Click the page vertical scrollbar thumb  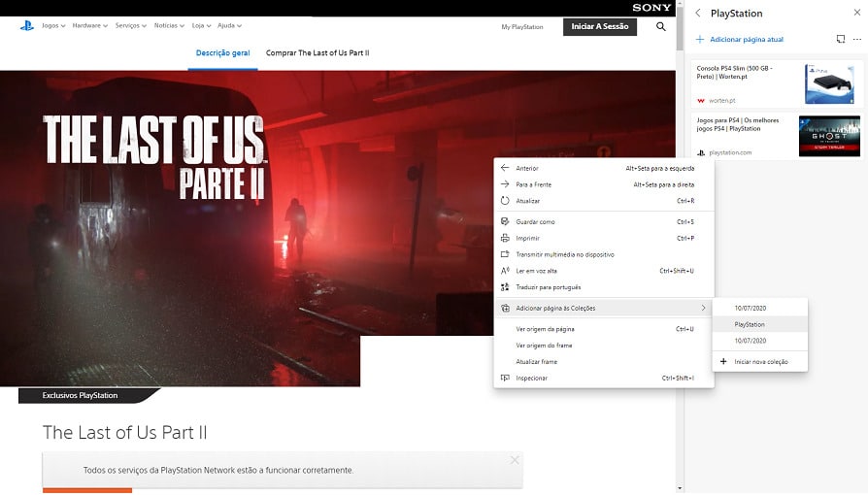(x=680, y=28)
